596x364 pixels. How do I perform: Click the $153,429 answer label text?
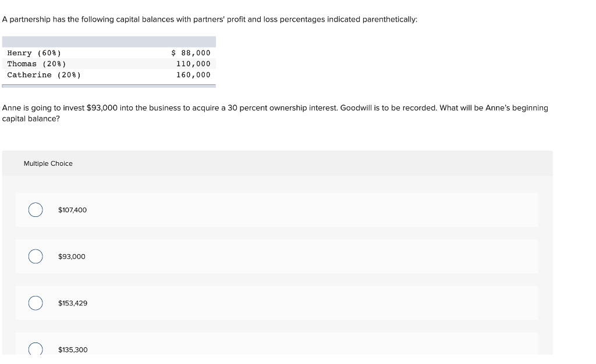(72, 303)
